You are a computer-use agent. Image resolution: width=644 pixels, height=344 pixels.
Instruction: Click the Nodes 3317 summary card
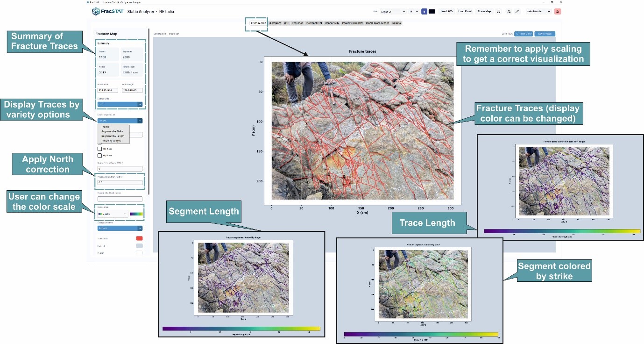(x=108, y=70)
